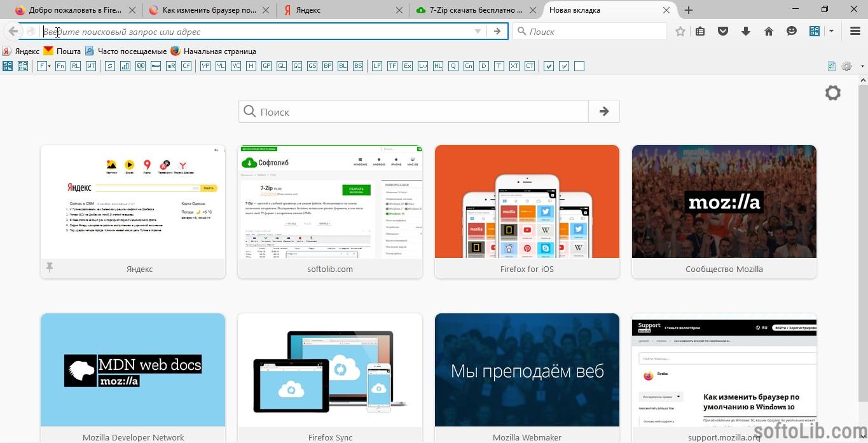Open the Firefox for iOS tile
Screen dimensions: 868x443
pyautogui.click(x=527, y=212)
